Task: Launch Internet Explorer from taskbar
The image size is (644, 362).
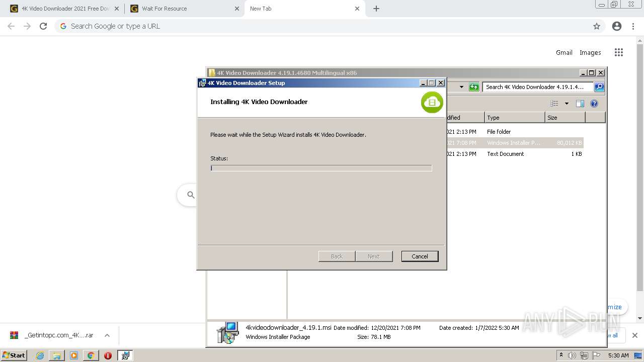Action: tap(40, 355)
